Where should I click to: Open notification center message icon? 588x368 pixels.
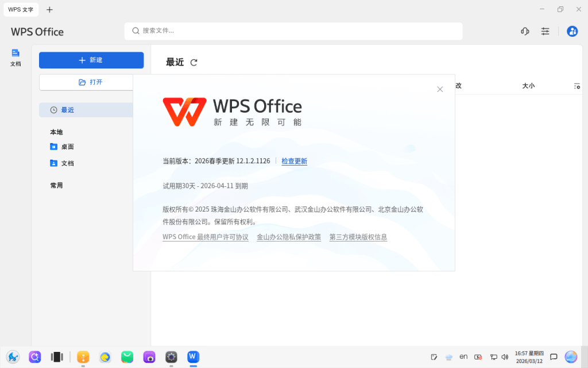554,356
